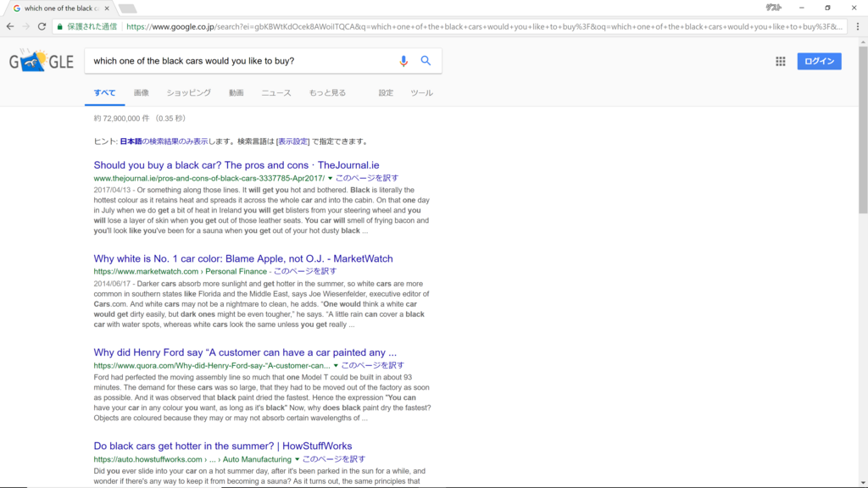
Task: Click the blue search magnifier button
Action: pos(426,61)
